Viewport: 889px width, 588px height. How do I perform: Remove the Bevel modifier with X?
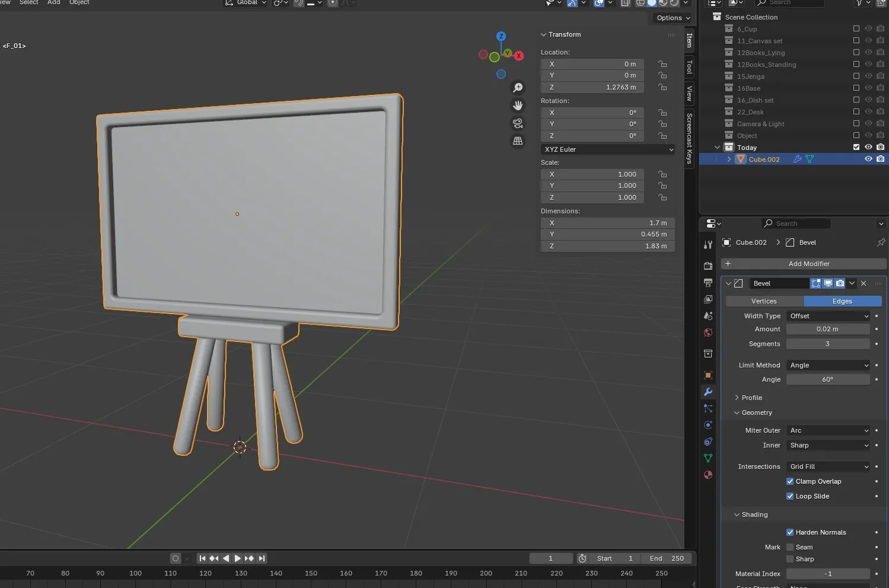click(x=863, y=283)
